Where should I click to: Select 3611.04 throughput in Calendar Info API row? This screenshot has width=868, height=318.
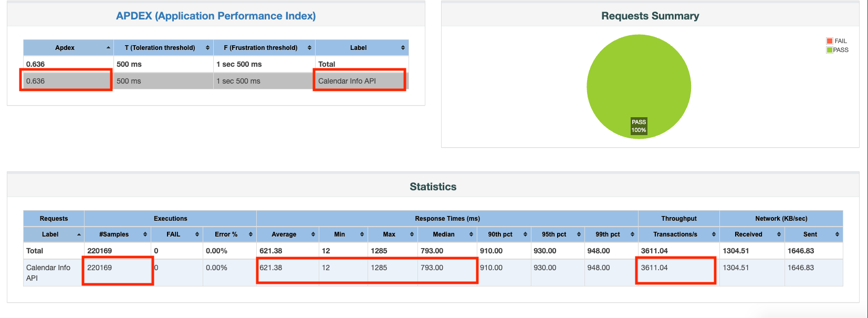pos(654,268)
